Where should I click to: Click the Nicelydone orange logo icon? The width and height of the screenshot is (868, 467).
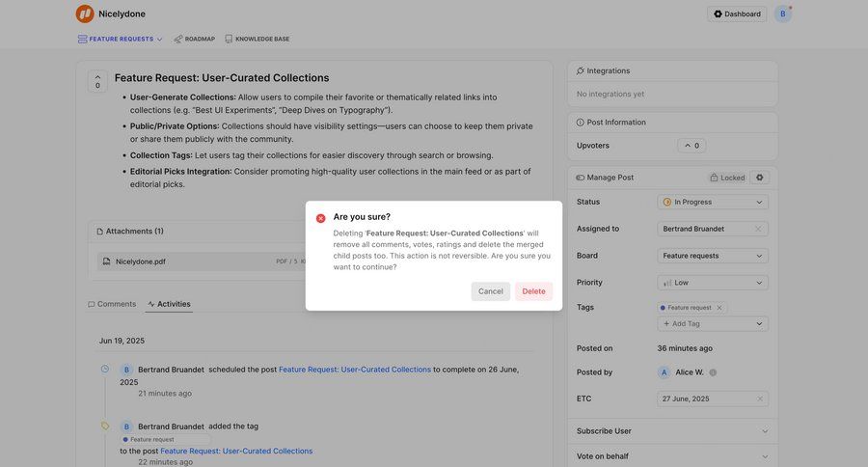85,14
